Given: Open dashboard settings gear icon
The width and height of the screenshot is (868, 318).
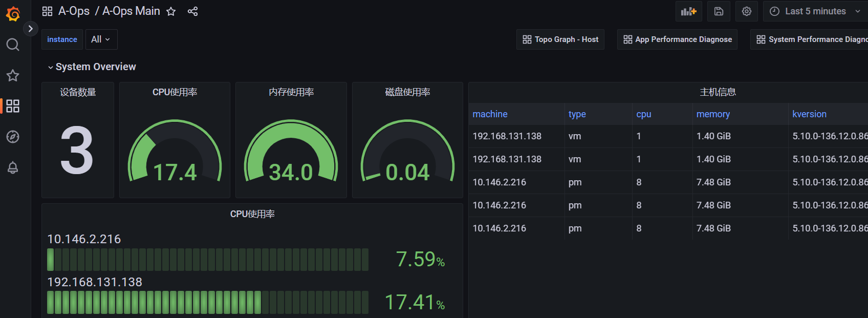Looking at the screenshot, I should coord(747,11).
